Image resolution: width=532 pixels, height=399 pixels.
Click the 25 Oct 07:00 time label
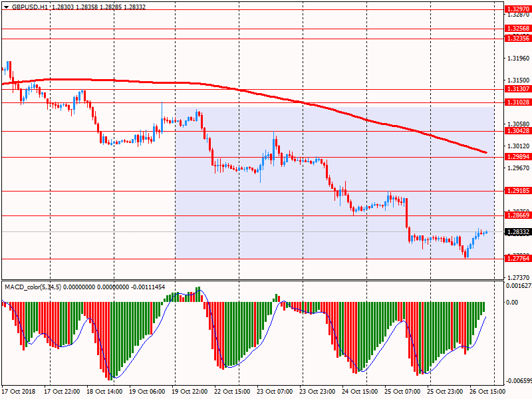[x=402, y=392]
